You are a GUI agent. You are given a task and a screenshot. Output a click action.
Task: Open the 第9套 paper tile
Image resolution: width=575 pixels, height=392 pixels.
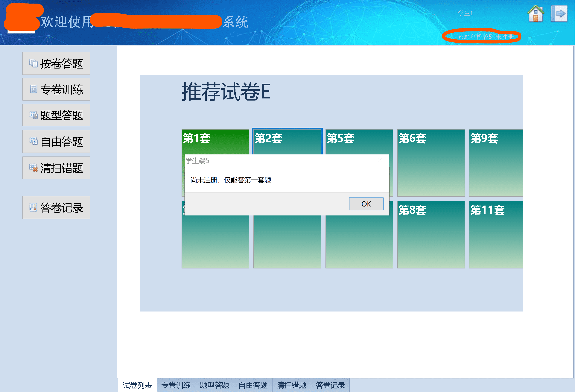pyautogui.click(x=496, y=163)
